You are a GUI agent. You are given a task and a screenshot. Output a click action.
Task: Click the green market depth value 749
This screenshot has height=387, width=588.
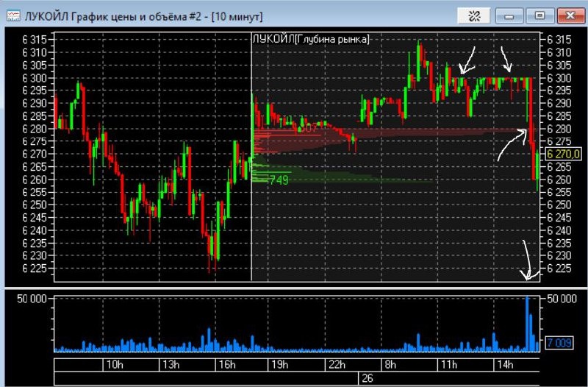point(279,180)
